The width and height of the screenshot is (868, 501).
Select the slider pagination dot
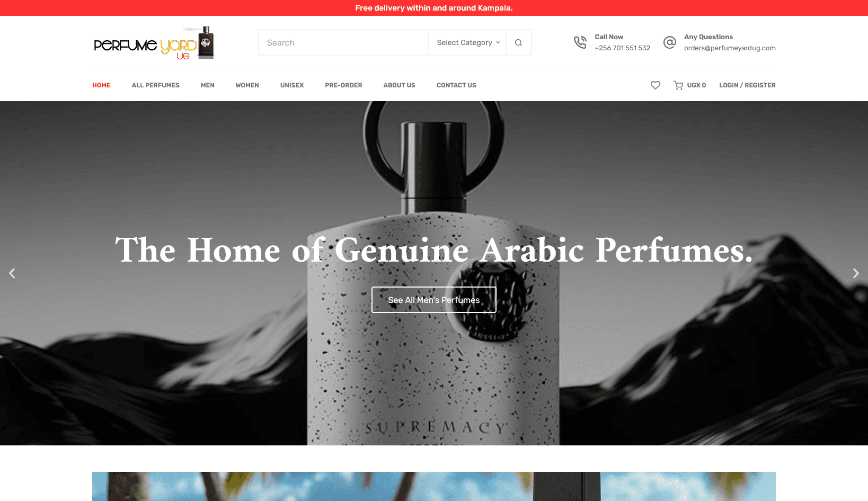pyautogui.click(x=424, y=437)
